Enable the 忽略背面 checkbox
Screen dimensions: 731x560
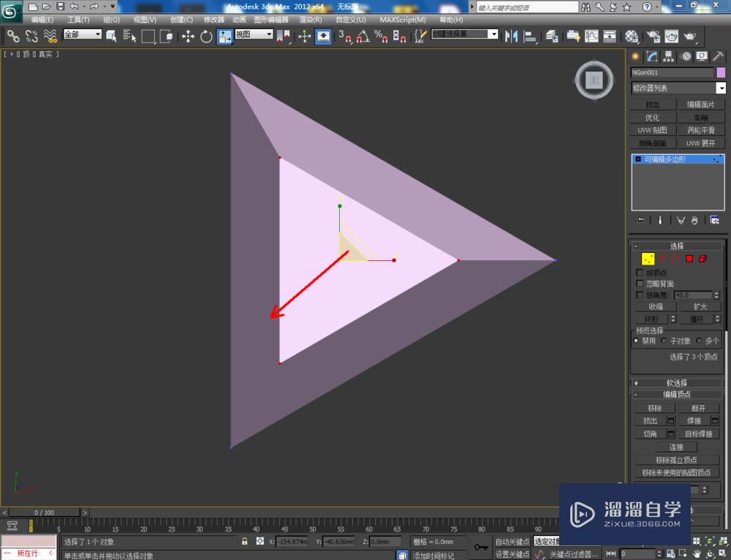640,283
